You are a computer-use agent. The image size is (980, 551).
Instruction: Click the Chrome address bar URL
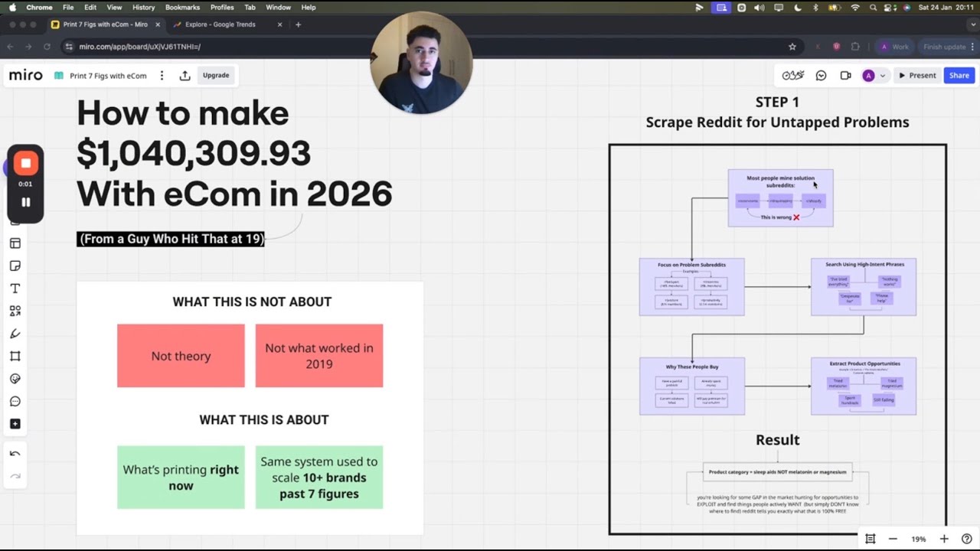140,47
